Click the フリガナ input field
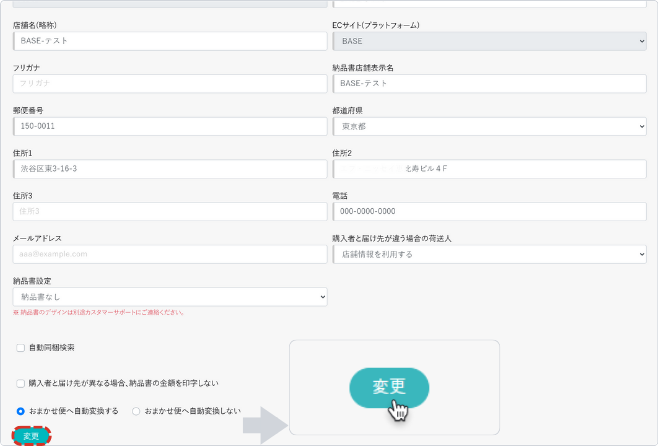 (x=170, y=84)
